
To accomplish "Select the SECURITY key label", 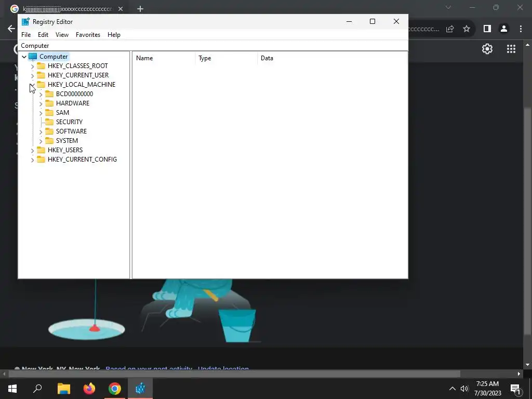I will click(x=69, y=122).
